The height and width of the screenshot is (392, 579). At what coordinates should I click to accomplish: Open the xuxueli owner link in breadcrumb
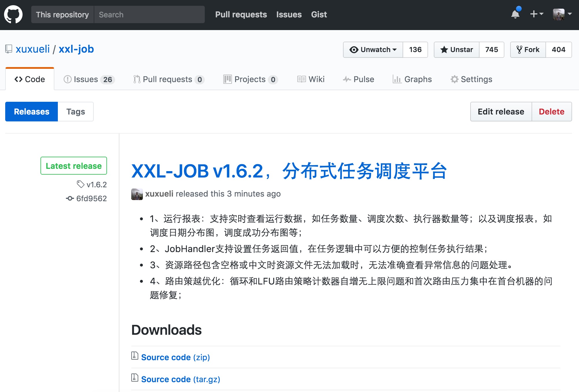click(x=33, y=49)
